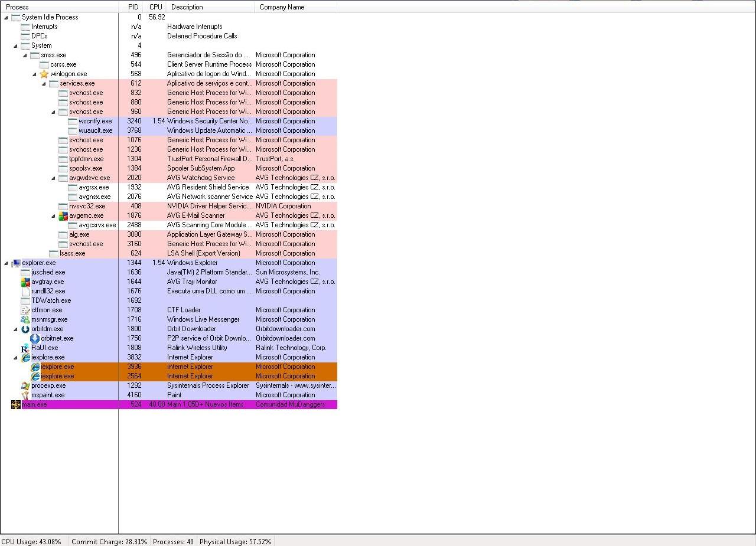This screenshot has height=546, width=756.
Task: Click the lsass.exe window icon
Action: (54, 253)
